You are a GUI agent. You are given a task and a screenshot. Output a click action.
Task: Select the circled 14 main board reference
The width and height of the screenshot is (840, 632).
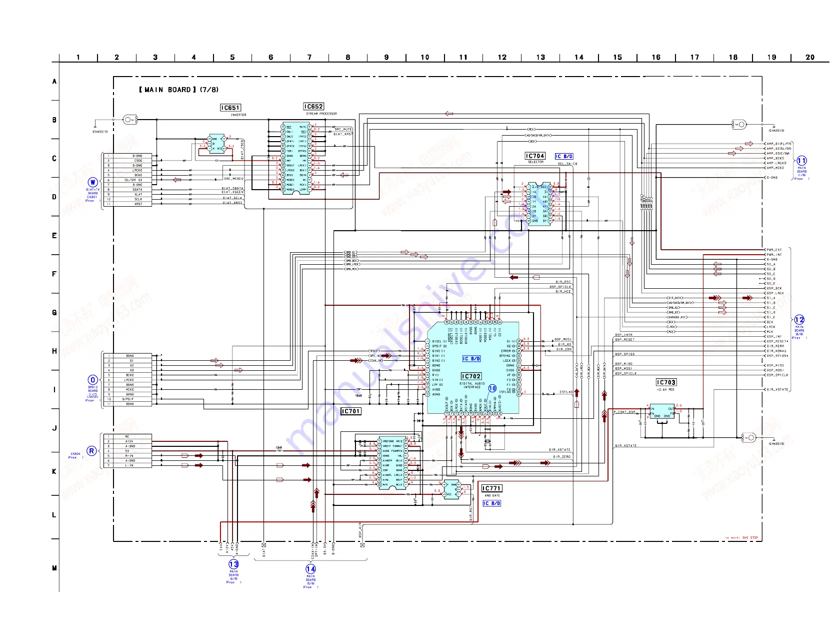[310, 569]
